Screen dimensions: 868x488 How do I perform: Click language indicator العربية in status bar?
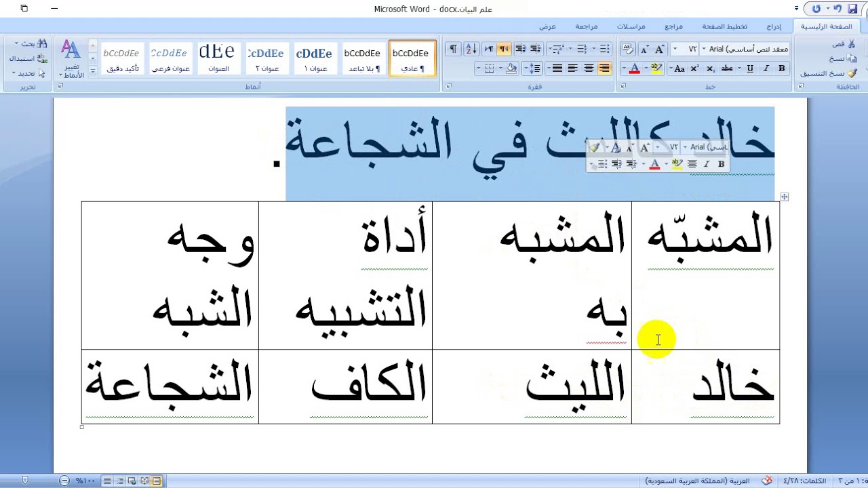pyautogui.click(x=697, y=481)
